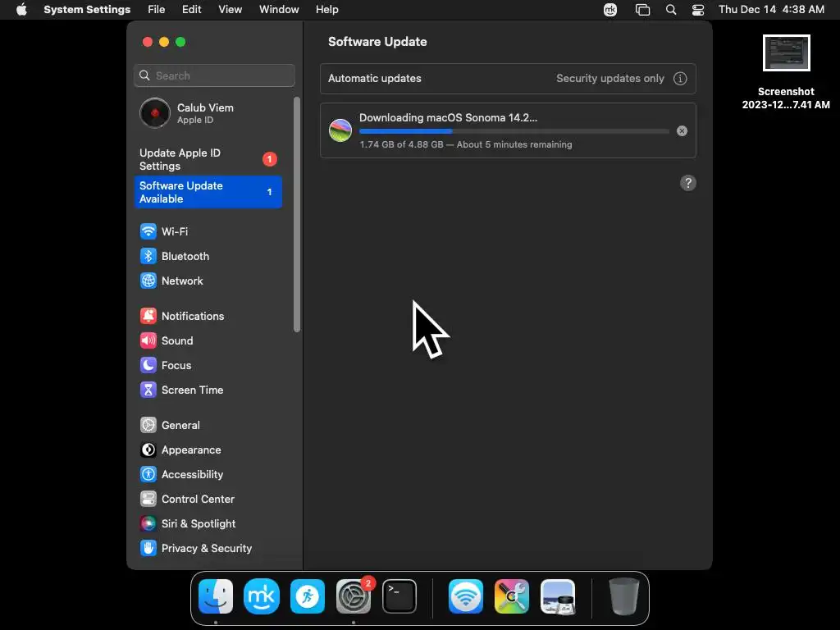Open Control Center settings

(x=208, y=500)
